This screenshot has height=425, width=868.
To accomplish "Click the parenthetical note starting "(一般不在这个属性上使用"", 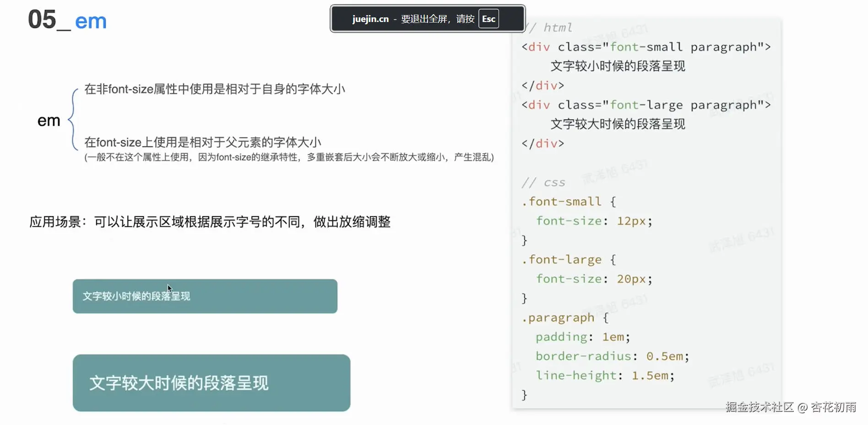I will pyautogui.click(x=289, y=158).
